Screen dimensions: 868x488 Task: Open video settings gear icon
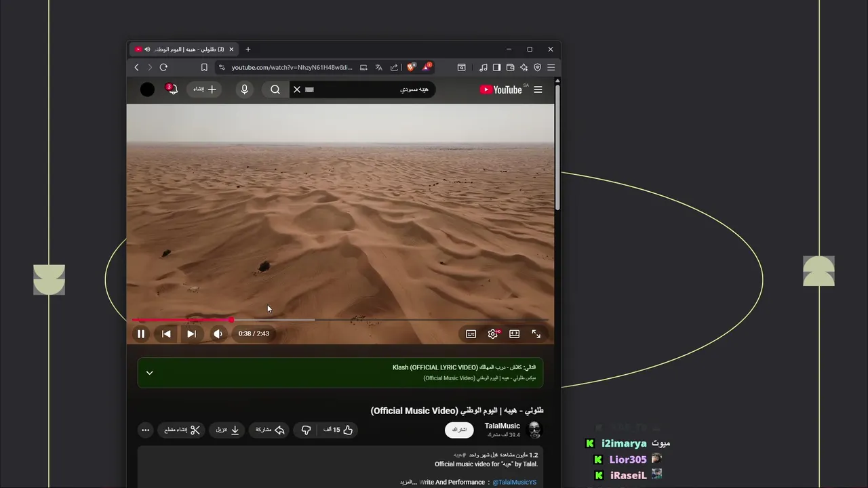(x=493, y=333)
